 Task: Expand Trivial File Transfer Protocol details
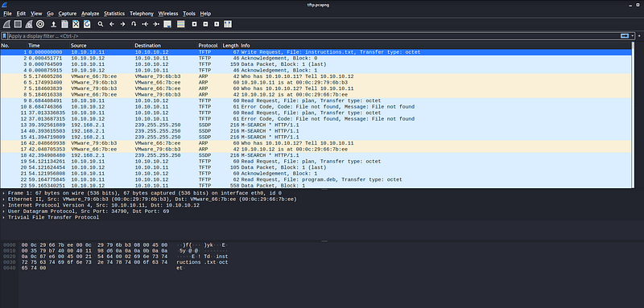4,218
